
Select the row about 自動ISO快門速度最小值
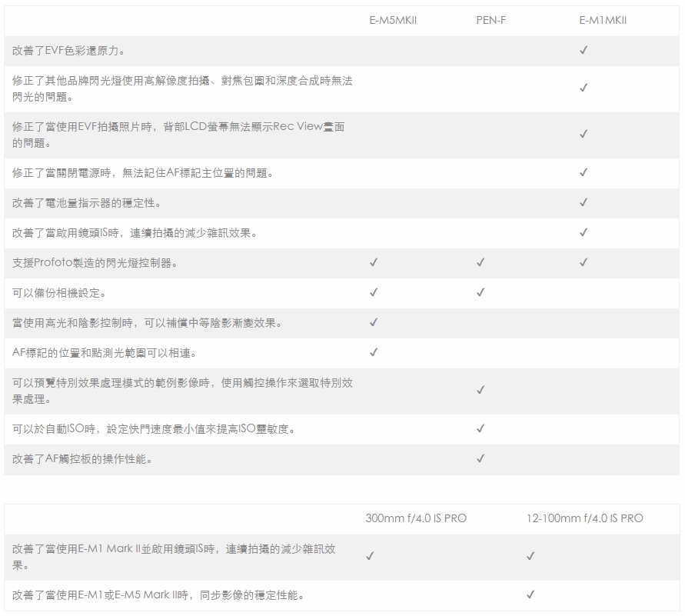154,429
